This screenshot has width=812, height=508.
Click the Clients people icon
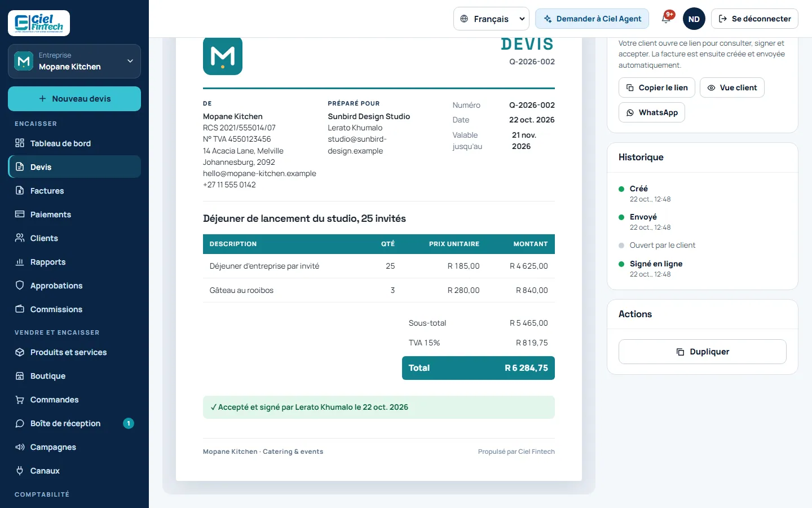coord(20,238)
